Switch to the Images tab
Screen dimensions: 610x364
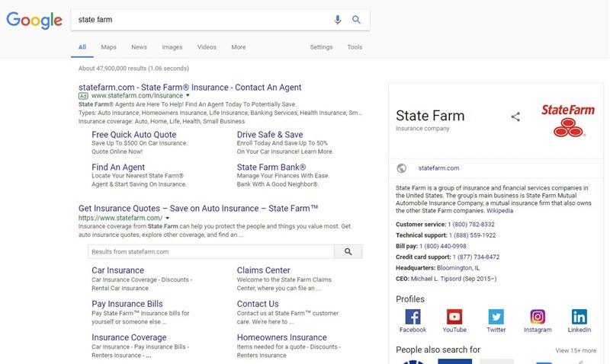(172, 47)
